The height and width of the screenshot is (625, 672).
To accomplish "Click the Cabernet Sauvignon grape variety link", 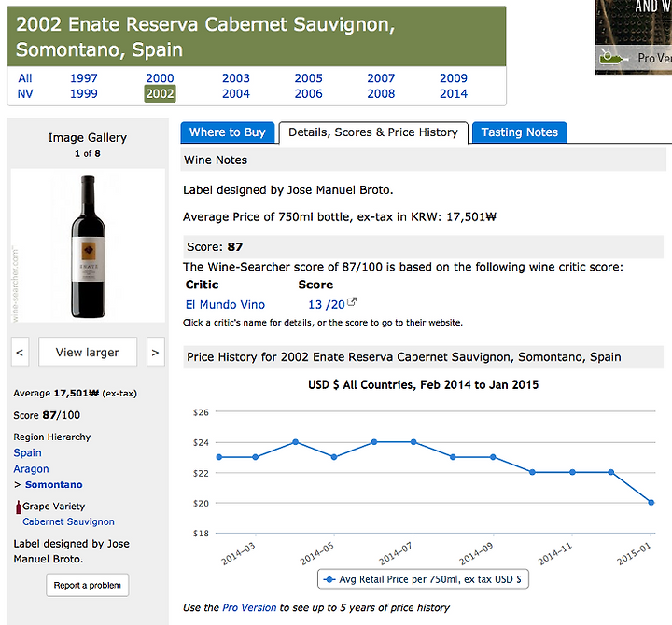I will (68, 521).
